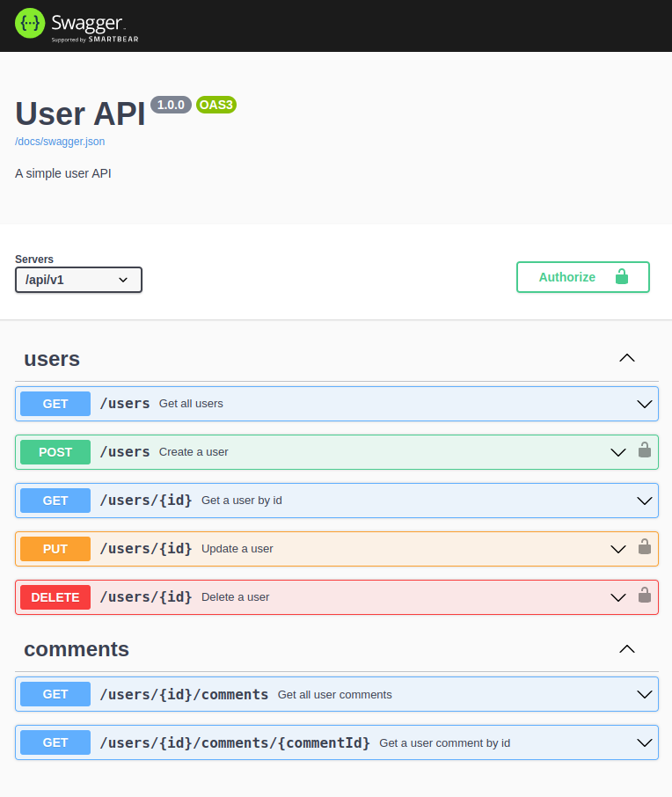Click the GET badge on /users endpoint

coord(55,403)
